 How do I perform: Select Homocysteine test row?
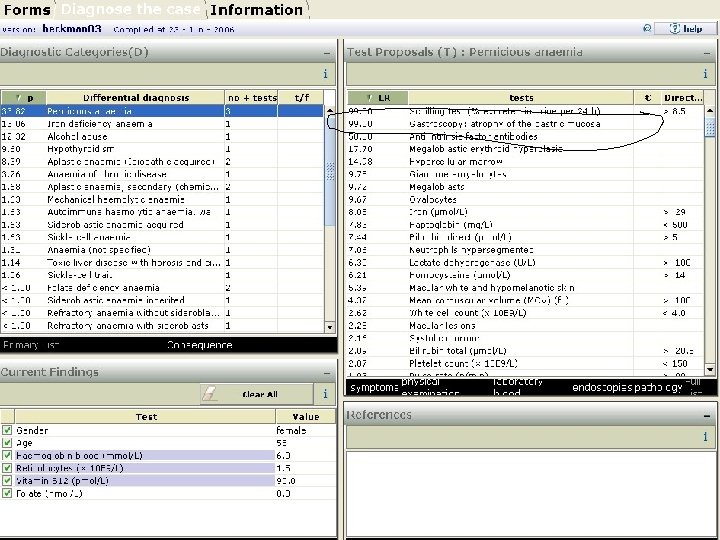525,275
